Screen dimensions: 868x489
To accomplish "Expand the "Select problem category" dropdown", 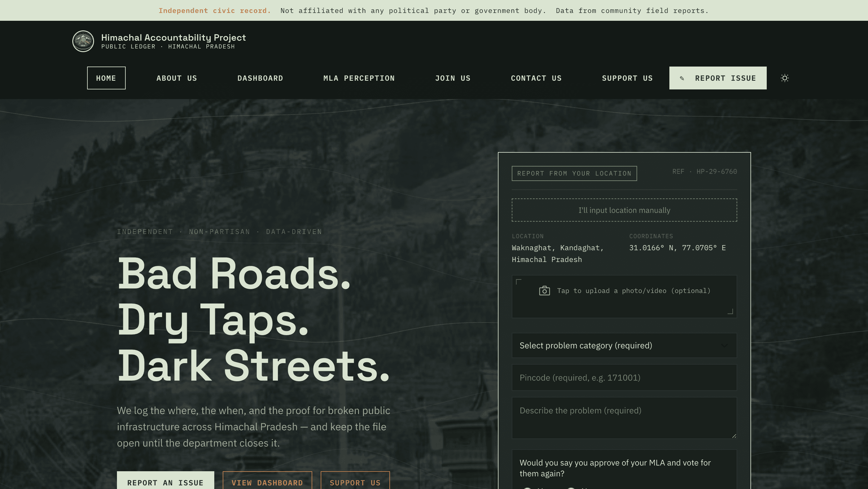I will click(624, 345).
